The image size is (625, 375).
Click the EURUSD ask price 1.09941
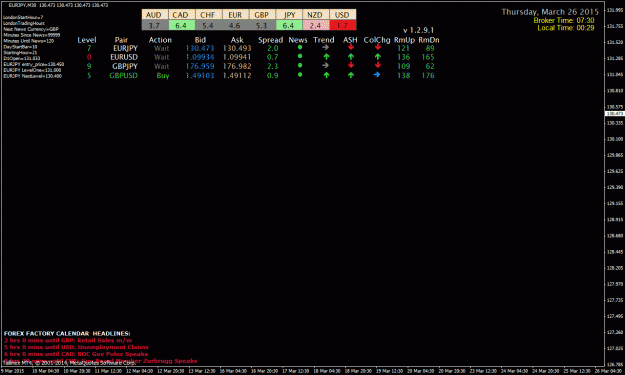237,57
